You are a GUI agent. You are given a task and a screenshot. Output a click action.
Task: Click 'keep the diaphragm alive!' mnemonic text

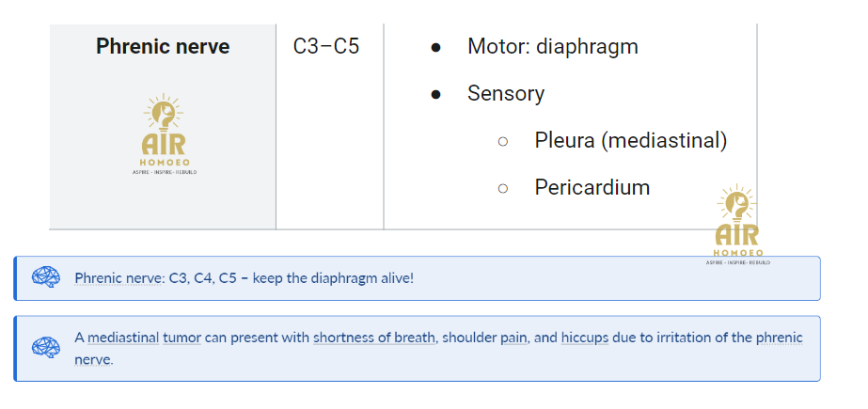click(333, 277)
